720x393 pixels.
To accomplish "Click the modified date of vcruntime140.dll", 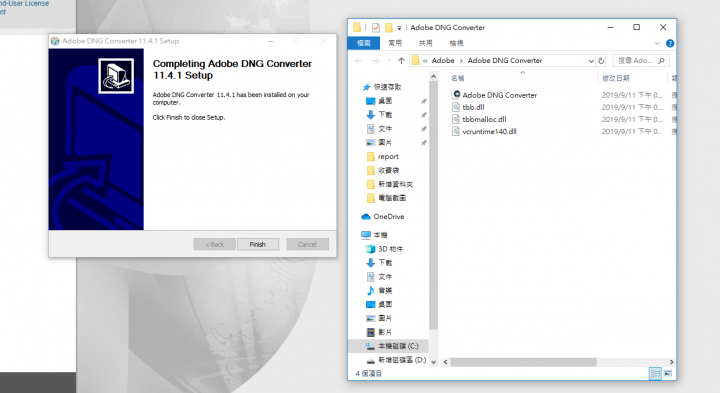I will (632, 131).
